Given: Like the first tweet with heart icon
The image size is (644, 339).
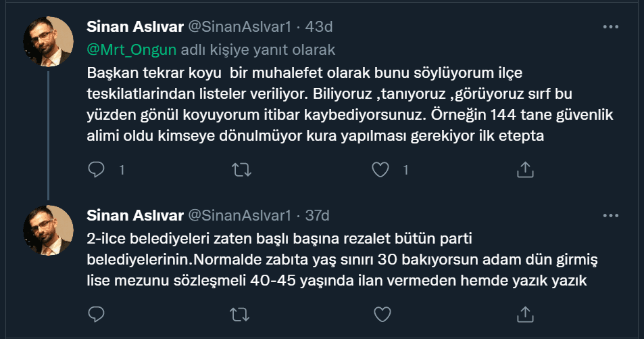Looking at the screenshot, I should pos(382,170).
